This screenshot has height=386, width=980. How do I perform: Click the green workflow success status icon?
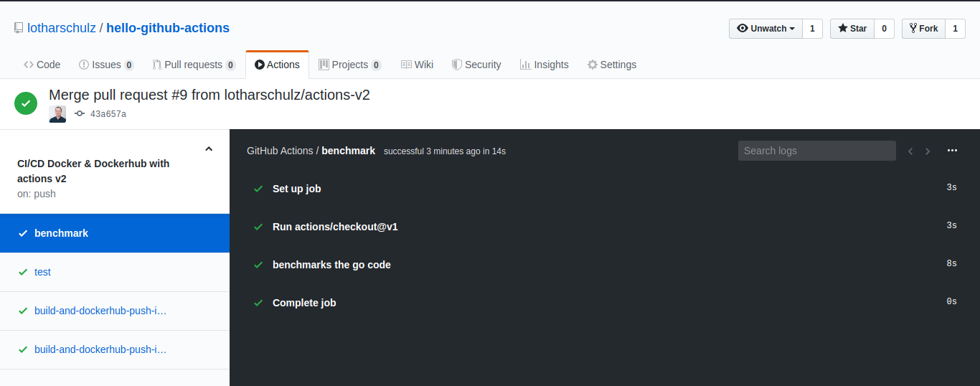[26, 103]
